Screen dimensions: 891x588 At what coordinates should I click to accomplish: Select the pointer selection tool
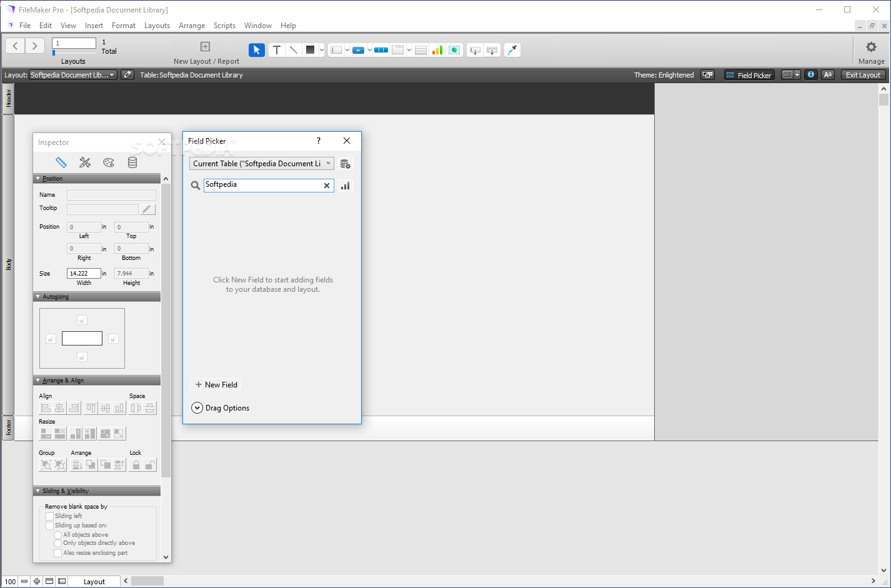[257, 50]
